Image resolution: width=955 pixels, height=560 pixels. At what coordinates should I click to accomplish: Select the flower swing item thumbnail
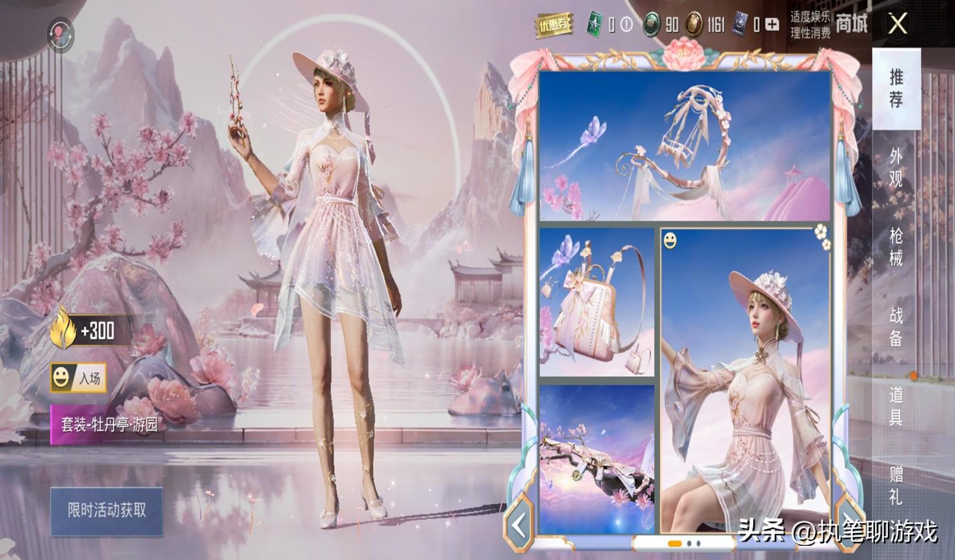tap(684, 146)
